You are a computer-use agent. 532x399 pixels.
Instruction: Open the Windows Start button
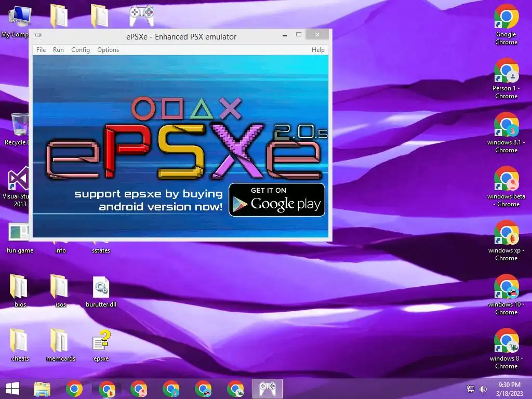[12, 389]
